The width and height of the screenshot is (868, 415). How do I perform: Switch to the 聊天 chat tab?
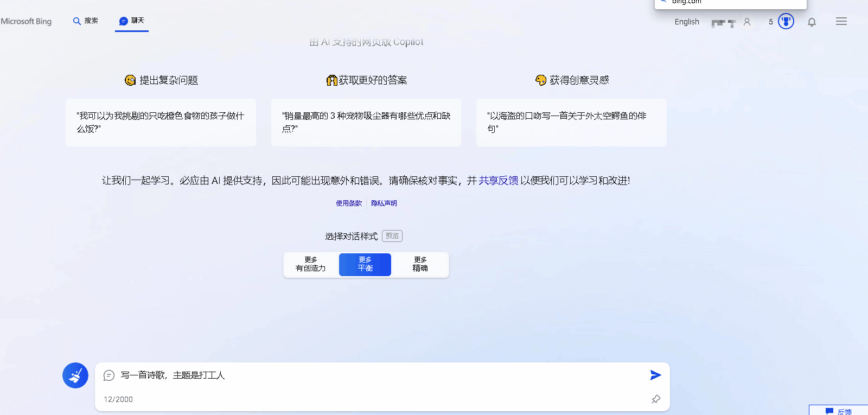click(132, 21)
